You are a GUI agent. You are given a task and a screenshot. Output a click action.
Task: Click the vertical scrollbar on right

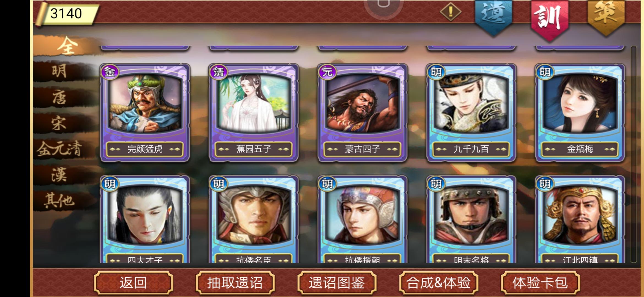pos(634,154)
